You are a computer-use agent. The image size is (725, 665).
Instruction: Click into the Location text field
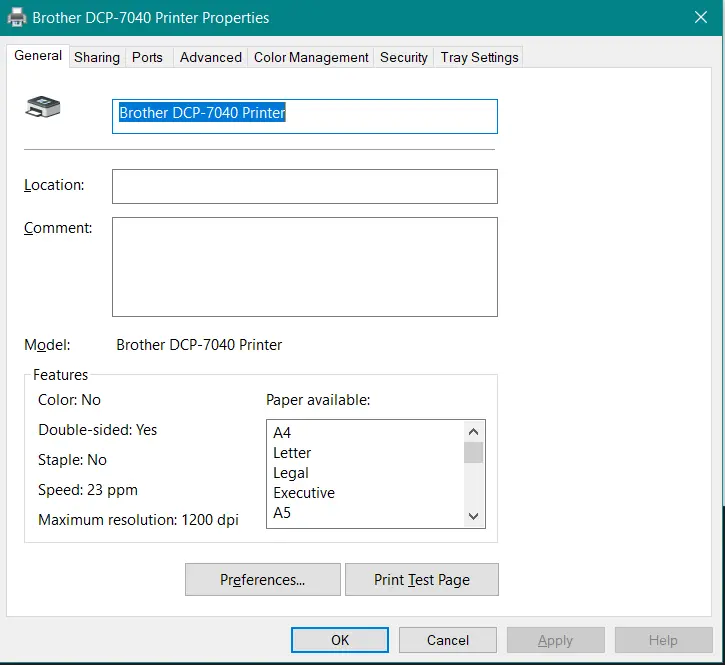pos(304,186)
